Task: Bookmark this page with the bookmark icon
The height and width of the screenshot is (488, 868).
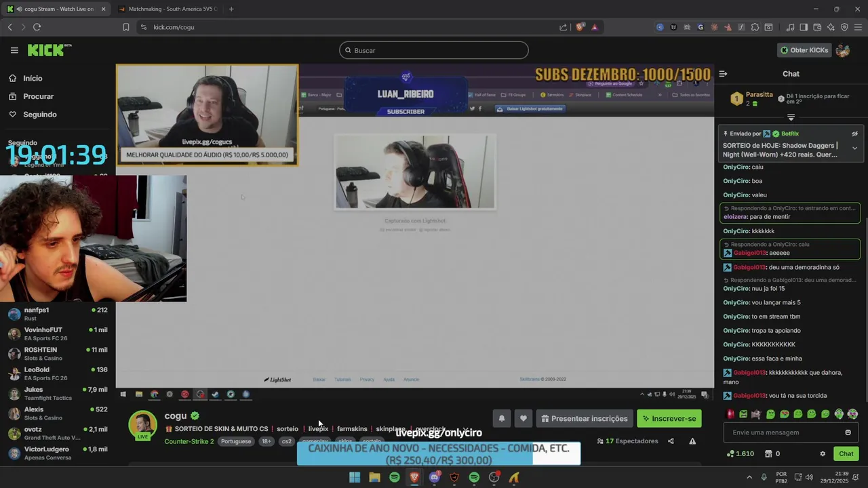Action: click(126, 27)
